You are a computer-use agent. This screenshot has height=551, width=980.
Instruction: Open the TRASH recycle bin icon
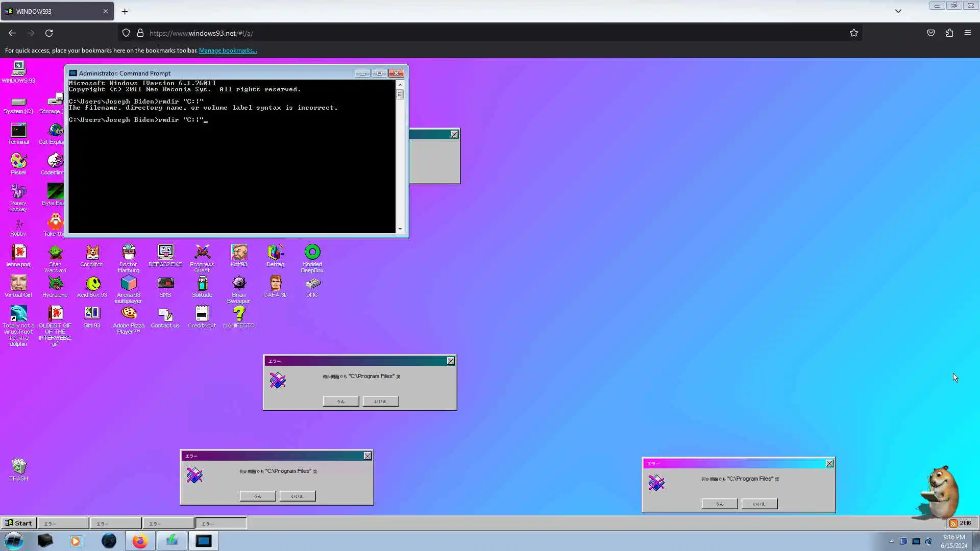[x=18, y=467]
